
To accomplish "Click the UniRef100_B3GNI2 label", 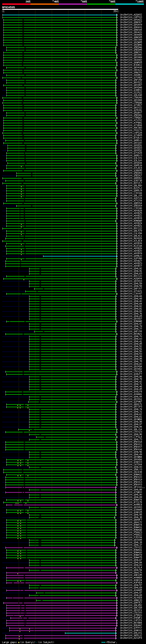I will 131,65.
